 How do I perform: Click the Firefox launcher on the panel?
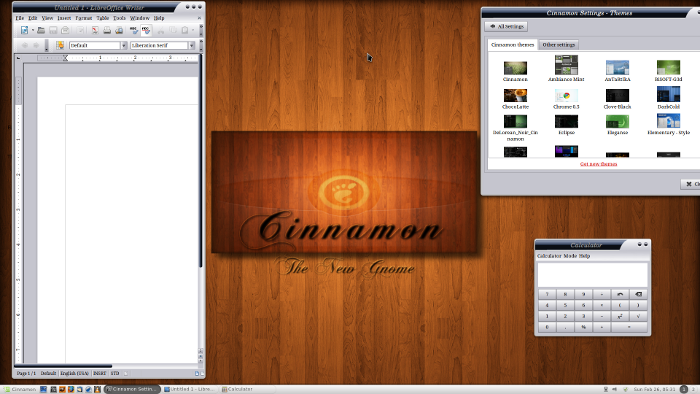(x=71, y=389)
